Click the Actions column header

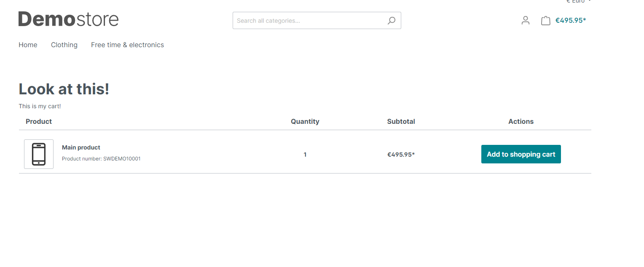tap(521, 121)
